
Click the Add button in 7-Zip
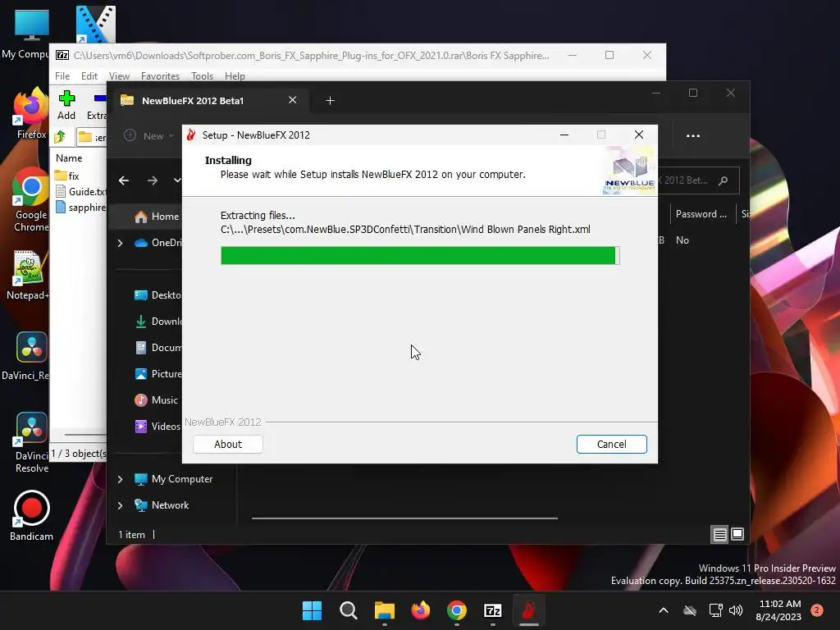(x=66, y=106)
